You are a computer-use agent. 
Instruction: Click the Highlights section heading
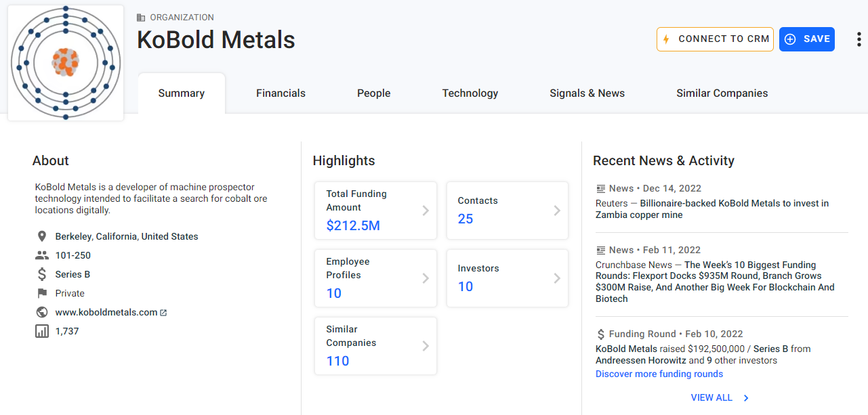point(344,160)
